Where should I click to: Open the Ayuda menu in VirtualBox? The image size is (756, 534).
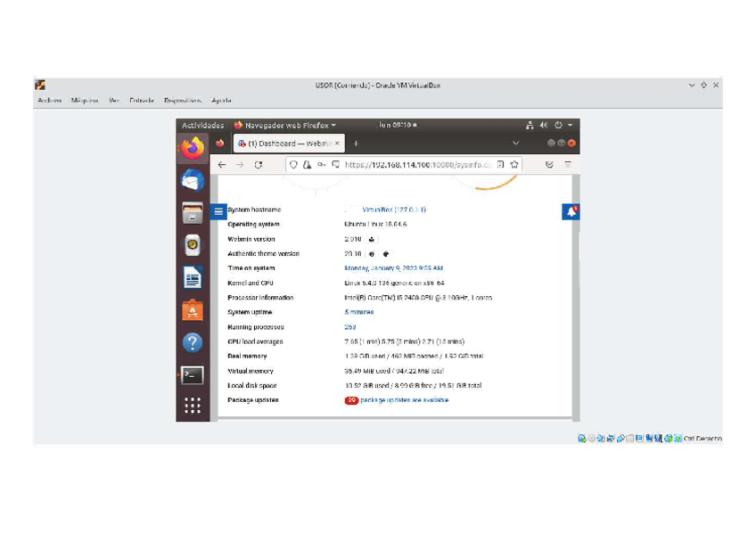(221, 101)
